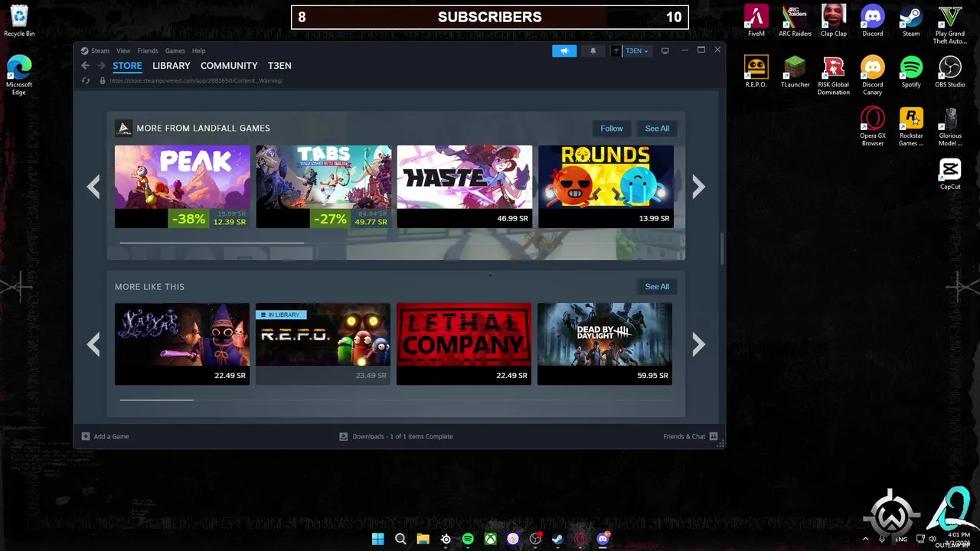
Task: Select the Recycle Bin desktop icon
Action: (19, 21)
